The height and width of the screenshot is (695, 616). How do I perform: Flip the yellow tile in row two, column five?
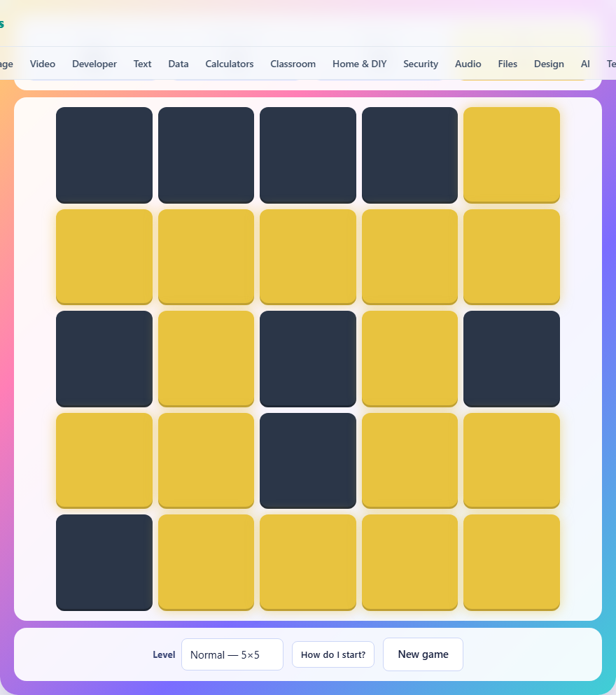pyautogui.click(x=512, y=257)
